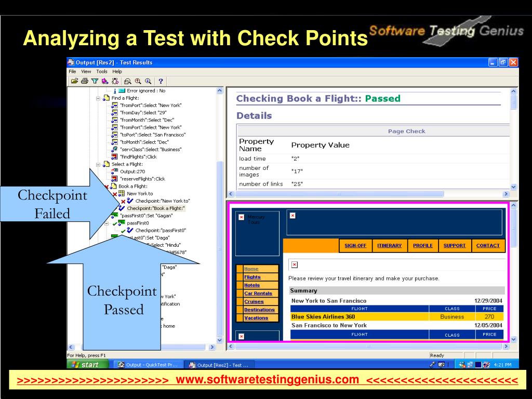Collapse the Select a Flight node

point(99,164)
